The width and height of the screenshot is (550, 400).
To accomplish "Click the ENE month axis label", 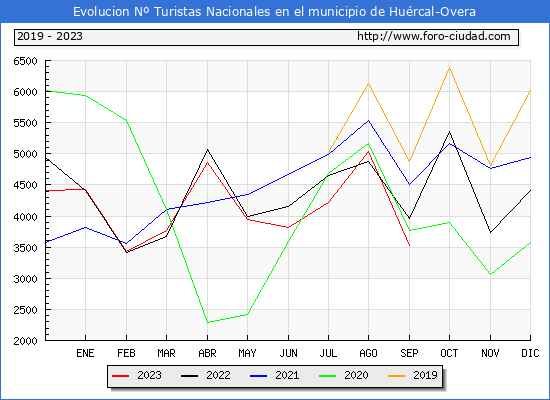I will point(85,353).
